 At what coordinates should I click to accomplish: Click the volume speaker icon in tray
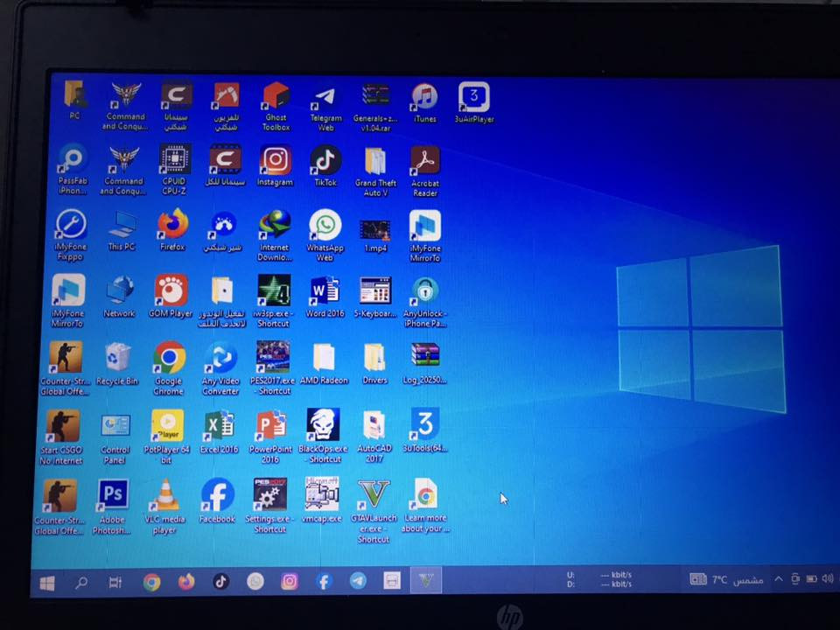pyautogui.click(x=827, y=579)
